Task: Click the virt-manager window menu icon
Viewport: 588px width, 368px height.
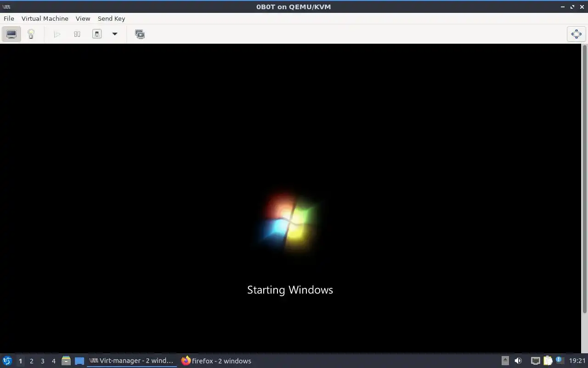Action: (x=6, y=6)
